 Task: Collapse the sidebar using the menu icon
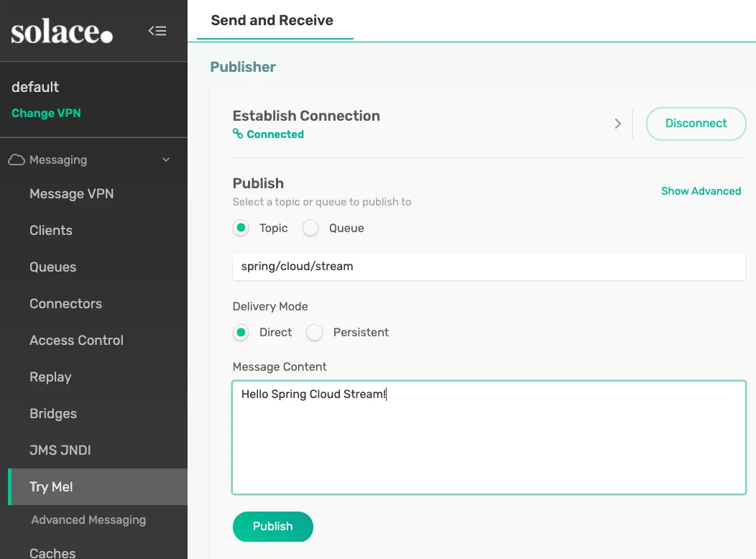[157, 31]
